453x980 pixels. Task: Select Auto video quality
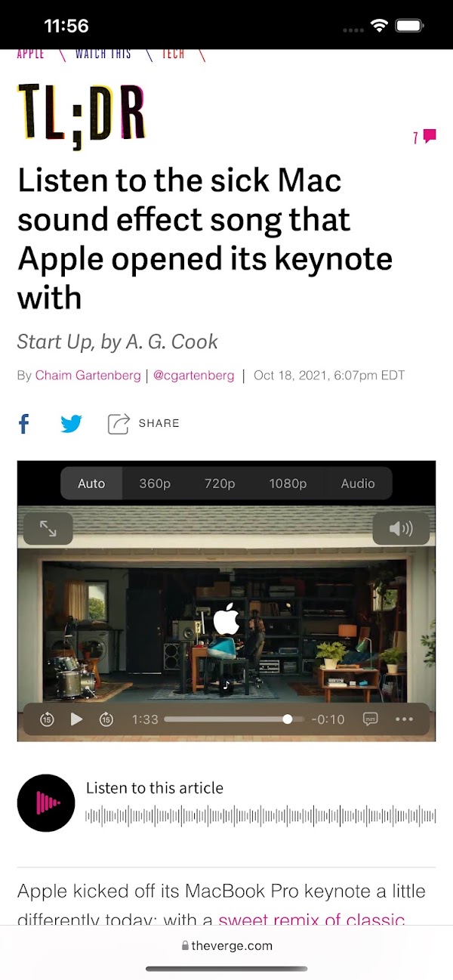91,484
